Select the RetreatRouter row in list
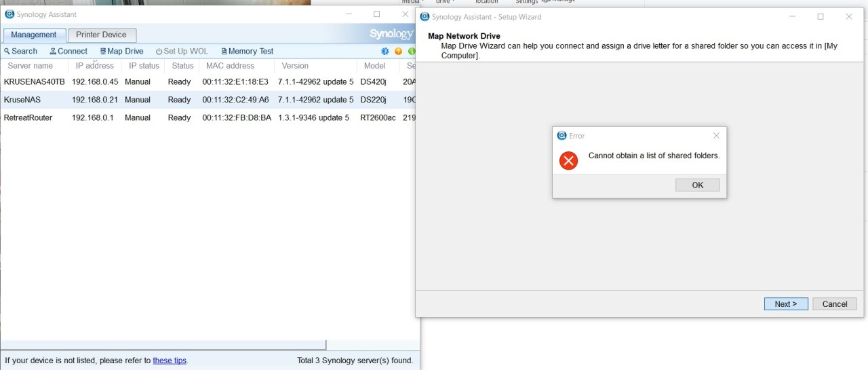The height and width of the screenshot is (370, 868). (28, 118)
